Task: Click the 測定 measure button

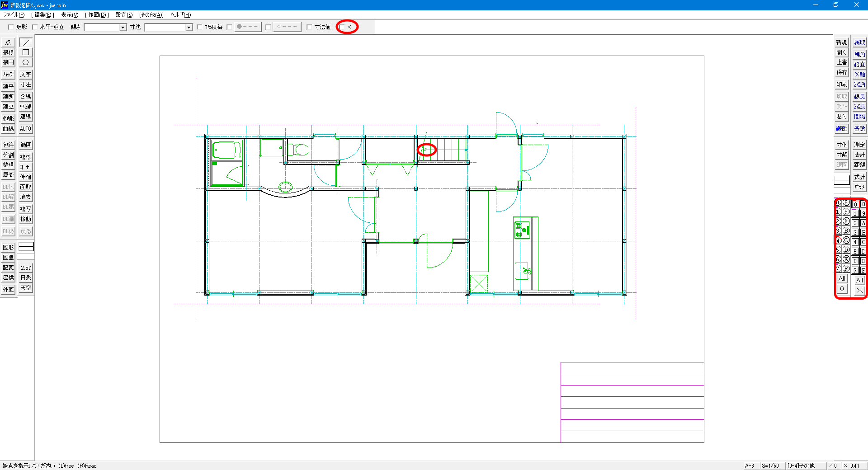Action: click(859, 145)
